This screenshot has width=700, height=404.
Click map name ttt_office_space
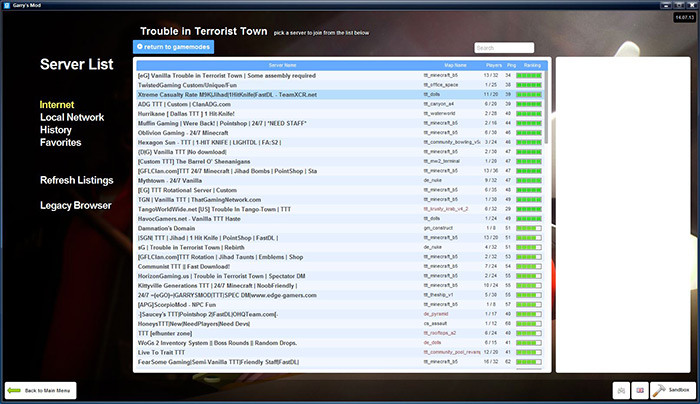pos(441,85)
